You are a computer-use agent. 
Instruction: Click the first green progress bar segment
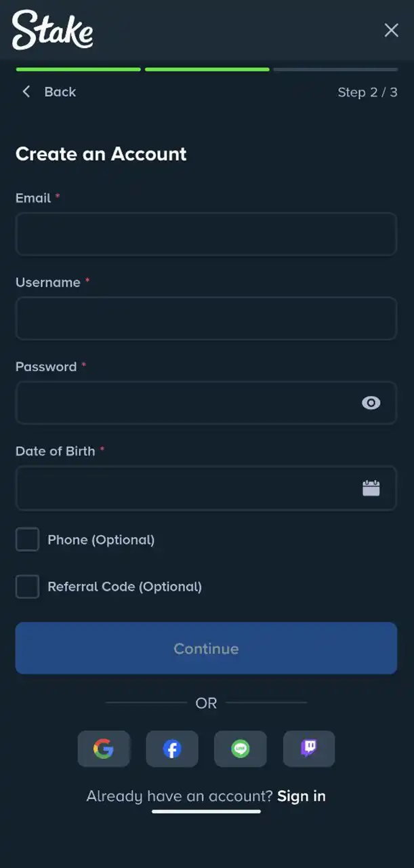(78, 69)
